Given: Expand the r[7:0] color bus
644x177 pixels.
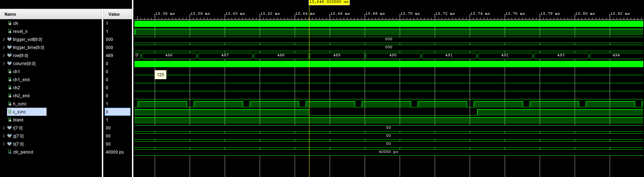Looking at the screenshot, I should tap(4, 128).
